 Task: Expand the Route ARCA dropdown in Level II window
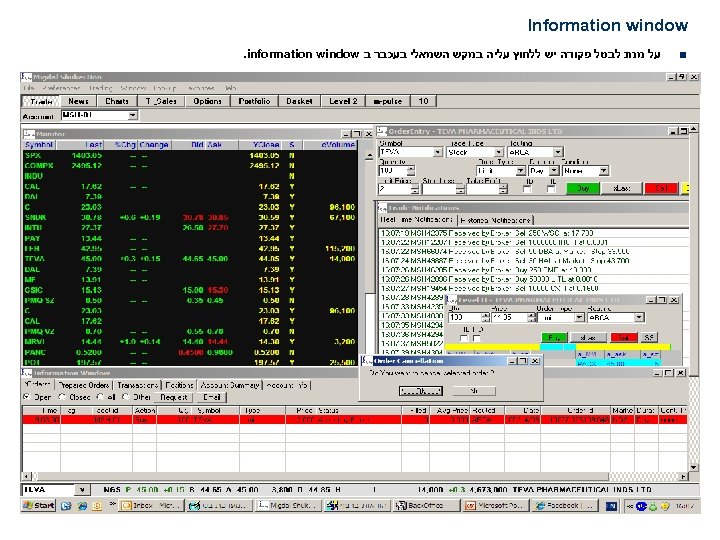(x=639, y=317)
